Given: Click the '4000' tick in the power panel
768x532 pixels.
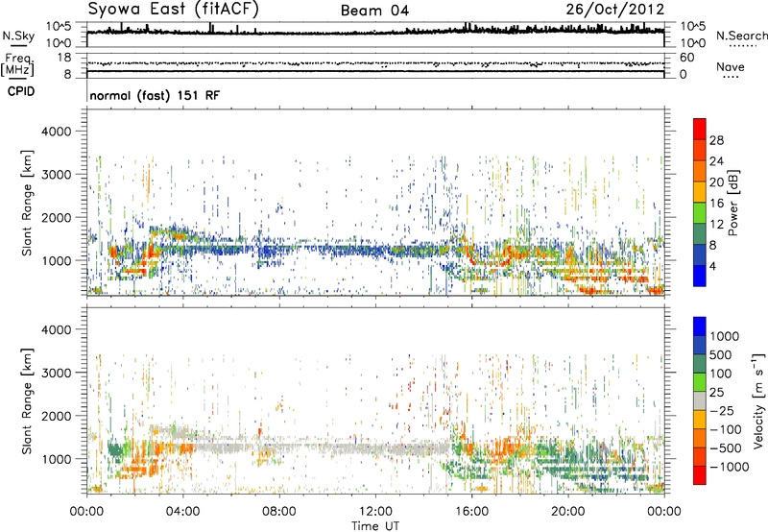Looking at the screenshot, I should pos(56,132).
